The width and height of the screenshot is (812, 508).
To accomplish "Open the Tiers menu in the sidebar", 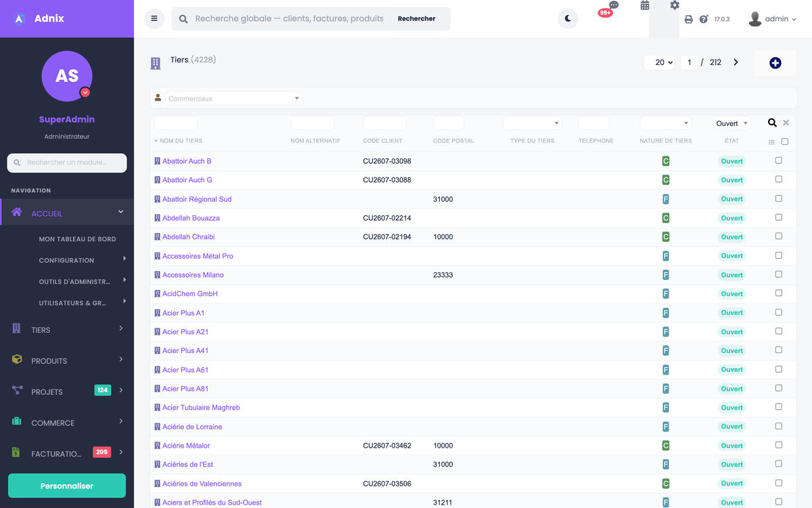I will click(x=67, y=329).
